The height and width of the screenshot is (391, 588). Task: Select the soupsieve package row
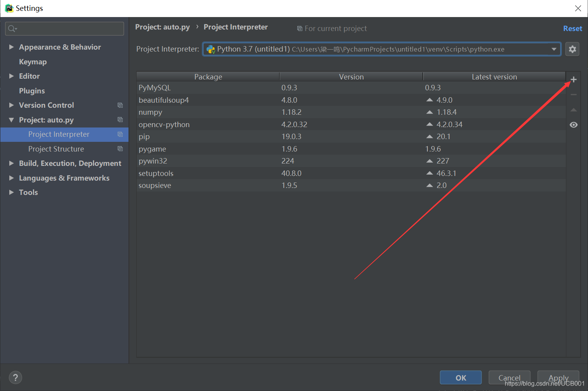[351, 185]
